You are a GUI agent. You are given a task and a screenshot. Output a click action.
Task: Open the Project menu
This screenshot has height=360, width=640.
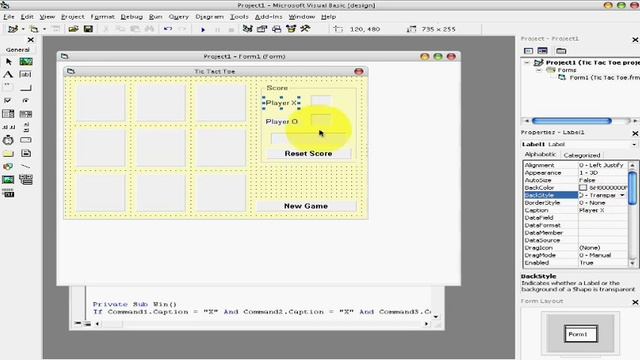coord(73,17)
